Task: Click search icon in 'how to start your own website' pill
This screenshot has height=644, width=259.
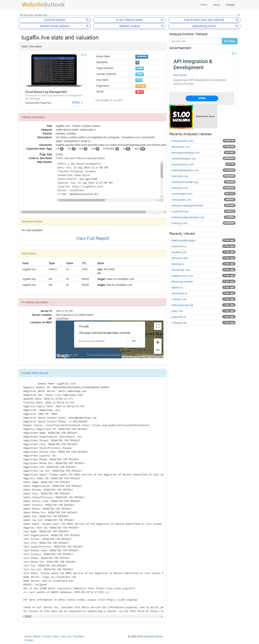Action: [x=237, y=20]
